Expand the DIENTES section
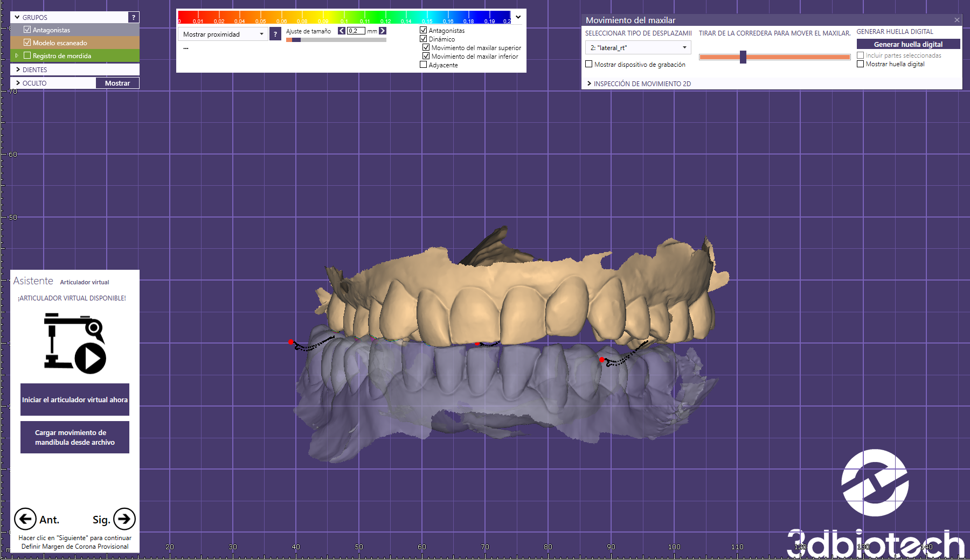 click(18, 69)
